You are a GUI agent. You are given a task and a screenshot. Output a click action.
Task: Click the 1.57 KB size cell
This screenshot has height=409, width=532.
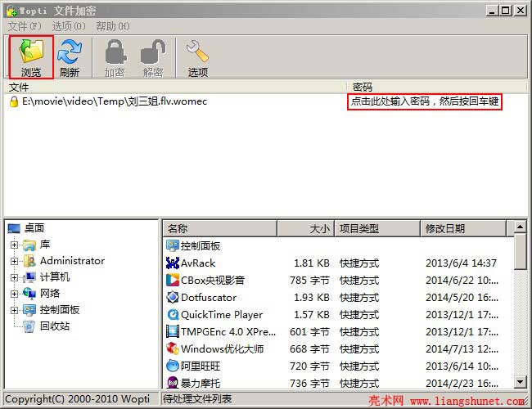(x=312, y=315)
